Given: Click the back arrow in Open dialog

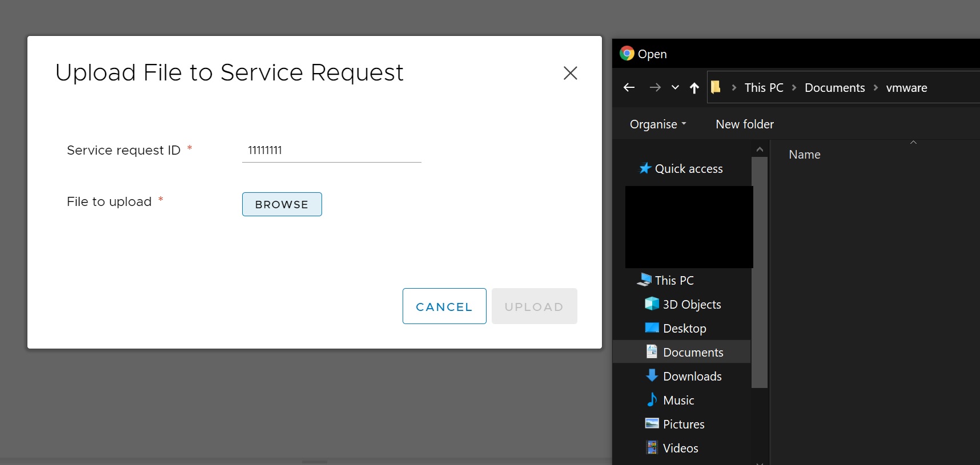Looking at the screenshot, I should point(629,87).
